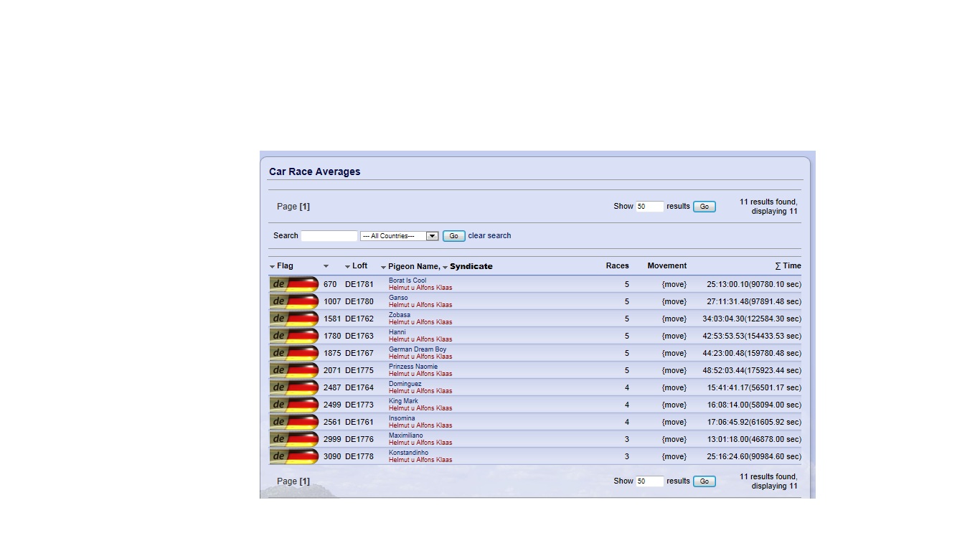This screenshot has height=551, width=980.
Task: Open the King Mark pigeon link
Action: (403, 401)
